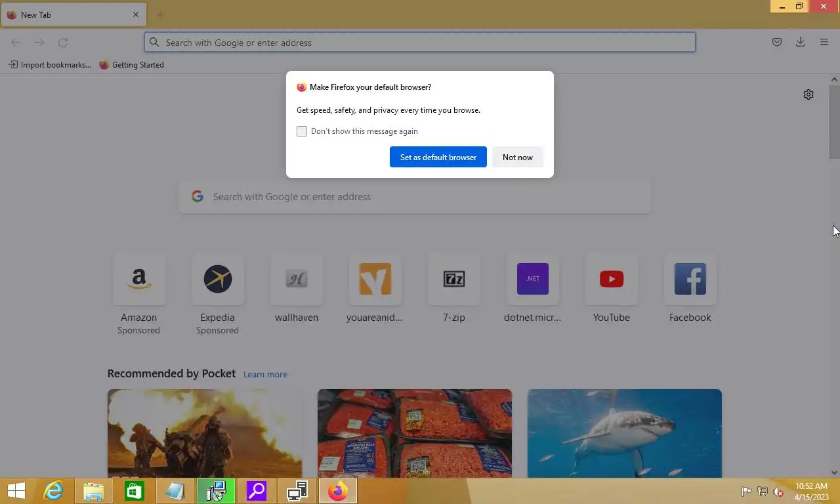840x504 pixels.
Task: Click the Back navigation arrow
Action: (16, 43)
